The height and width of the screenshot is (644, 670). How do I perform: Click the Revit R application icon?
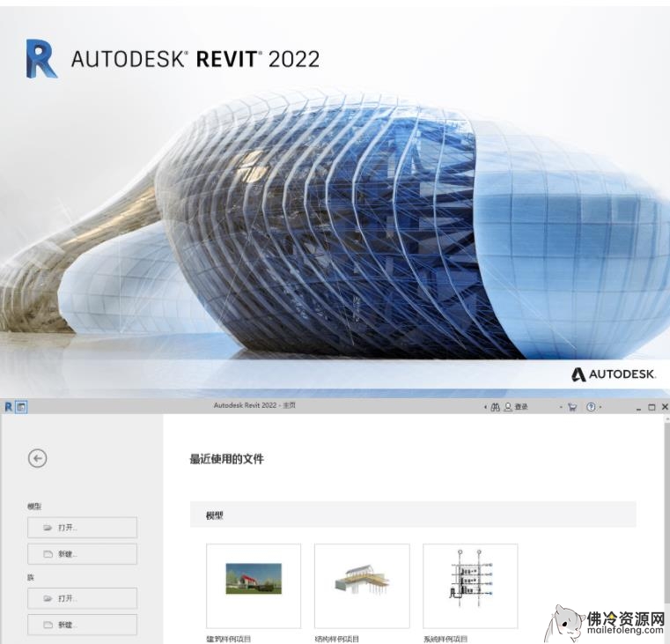[x=9, y=407]
